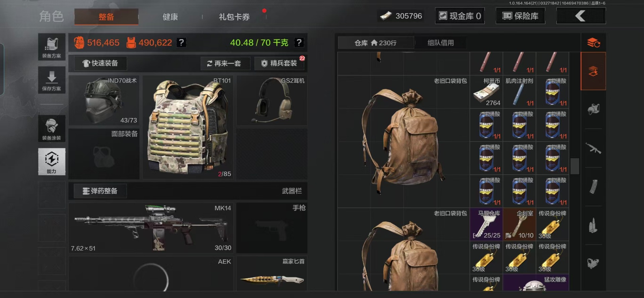This screenshot has width=644, height=298.
Task: Open the 保险库 button
Action: [x=520, y=16]
